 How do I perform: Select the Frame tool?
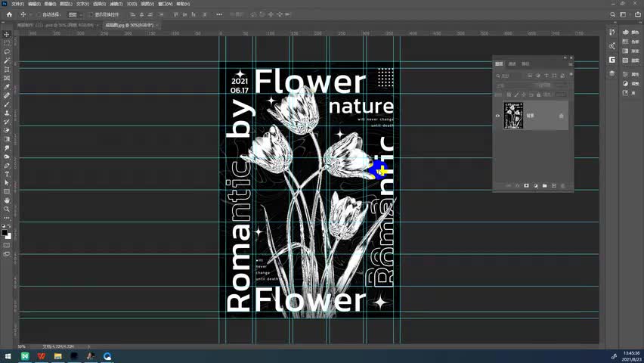coord(7,78)
